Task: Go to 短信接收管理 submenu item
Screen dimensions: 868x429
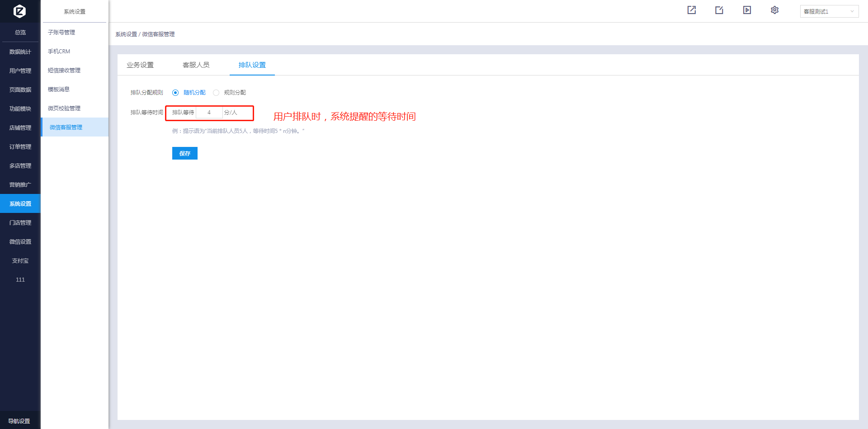Action: click(x=64, y=71)
